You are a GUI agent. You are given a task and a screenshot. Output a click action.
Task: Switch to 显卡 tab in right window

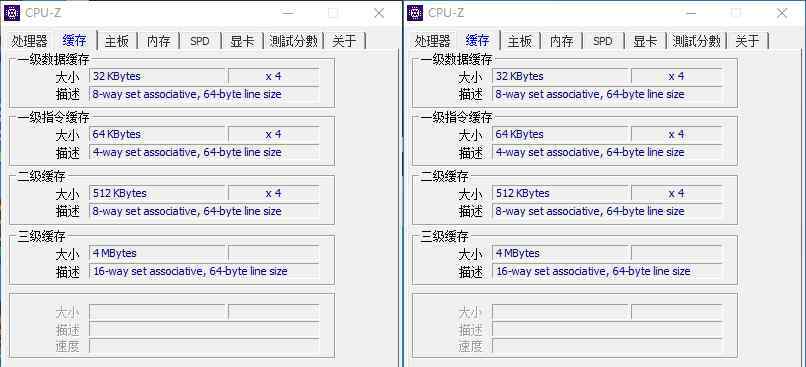pyautogui.click(x=645, y=41)
